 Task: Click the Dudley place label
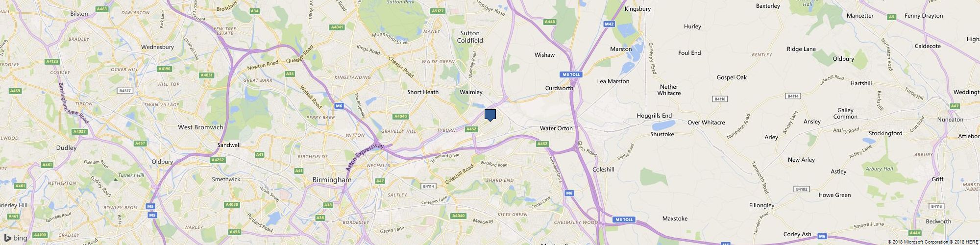[x=66, y=148]
